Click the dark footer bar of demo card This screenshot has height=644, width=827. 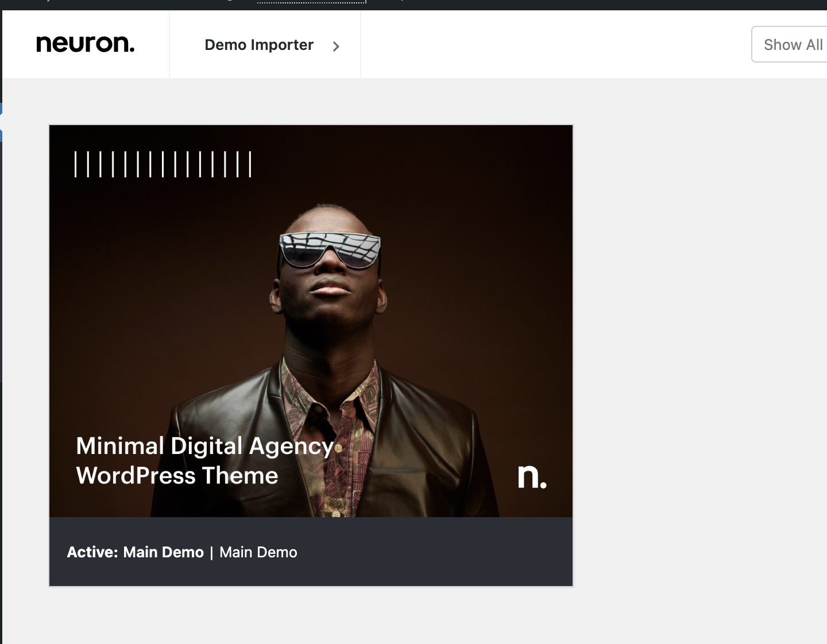point(431,552)
